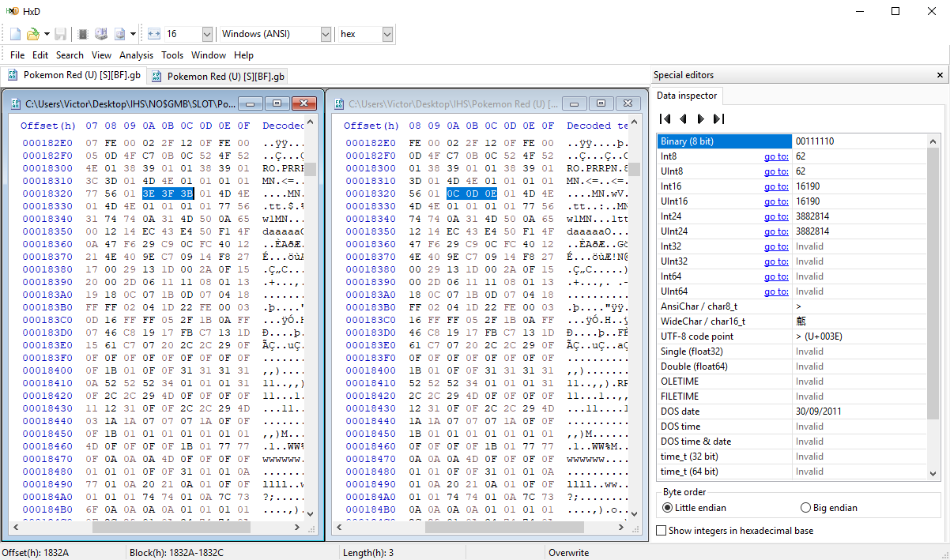Click Offset(h): 1832A in status bar

pyautogui.click(x=36, y=553)
